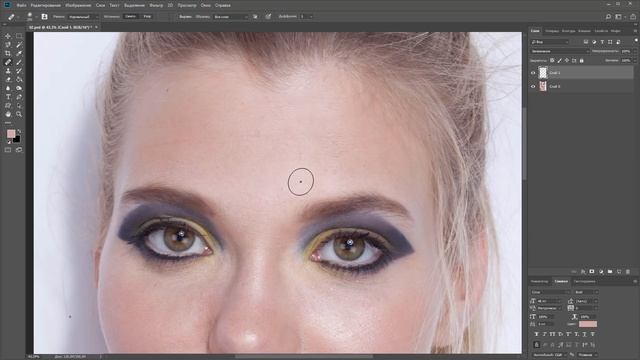Select the Crop tool
The width and height of the screenshot is (640, 360).
[8, 53]
